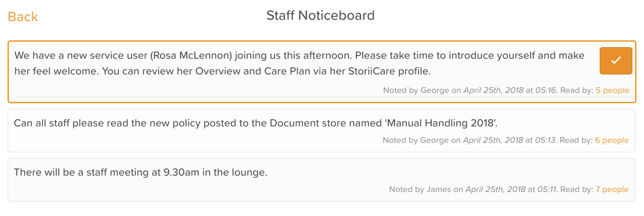Click 'Read by:' label on the Rosa McLennon notice
The width and height of the screenshot is (644, 216).
[576, 90]
